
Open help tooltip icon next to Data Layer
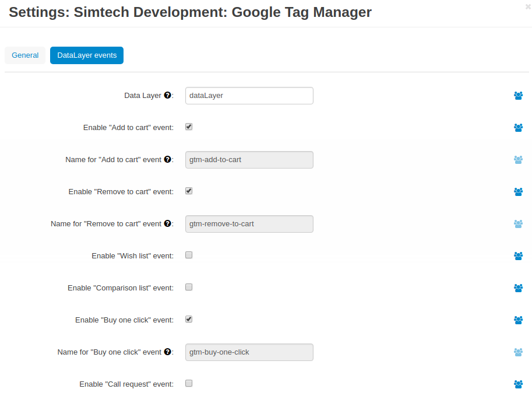167,95
